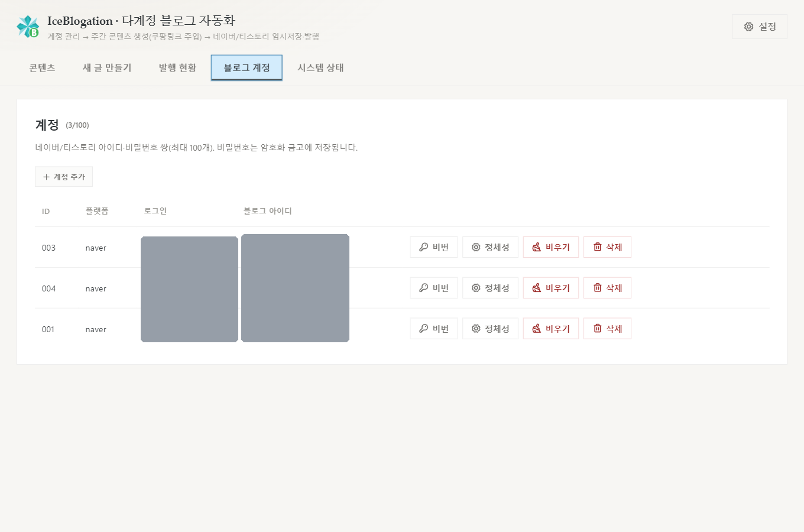Select the ID cell 003

click(48, 248)
